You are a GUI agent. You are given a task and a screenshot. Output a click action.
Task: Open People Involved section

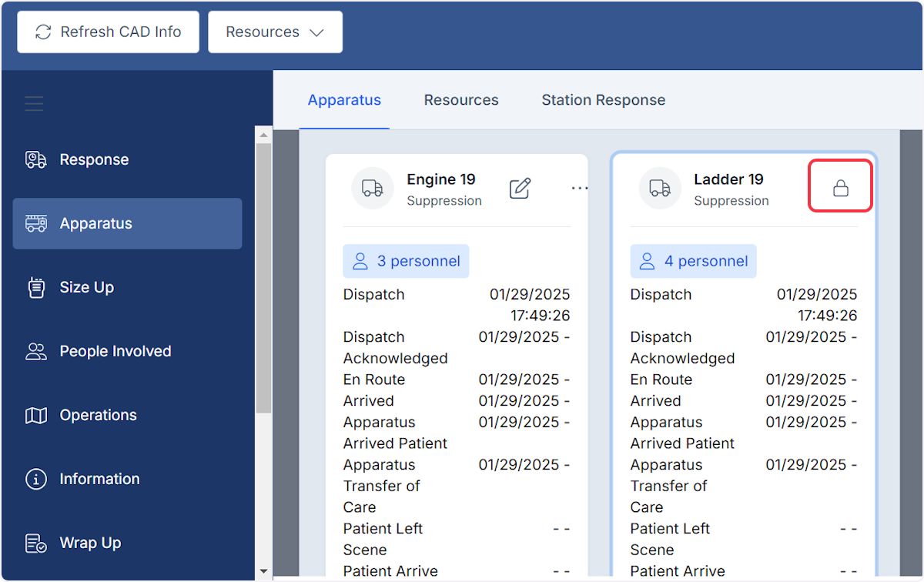[128, 352]
